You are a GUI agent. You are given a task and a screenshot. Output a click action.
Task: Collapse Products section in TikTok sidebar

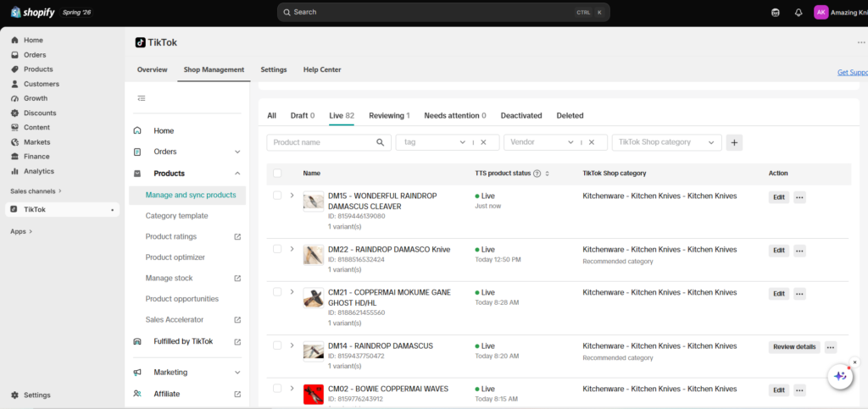point(237,173)
